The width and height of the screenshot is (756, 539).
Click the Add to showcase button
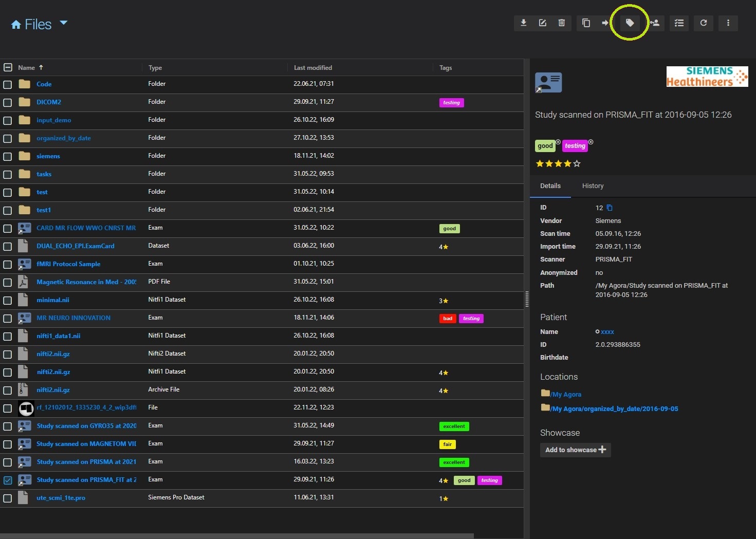tap(575, 450)
